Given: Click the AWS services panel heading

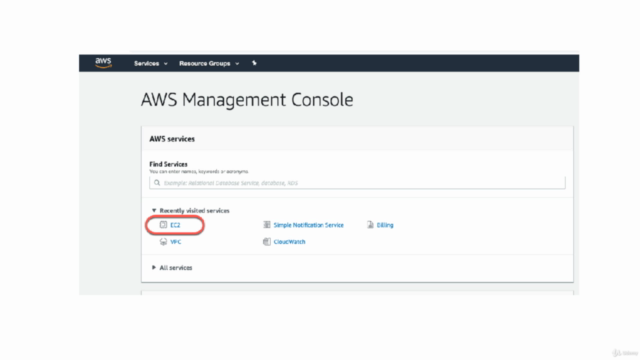Looking at the screenshot, I should click(x=172, y=139).
